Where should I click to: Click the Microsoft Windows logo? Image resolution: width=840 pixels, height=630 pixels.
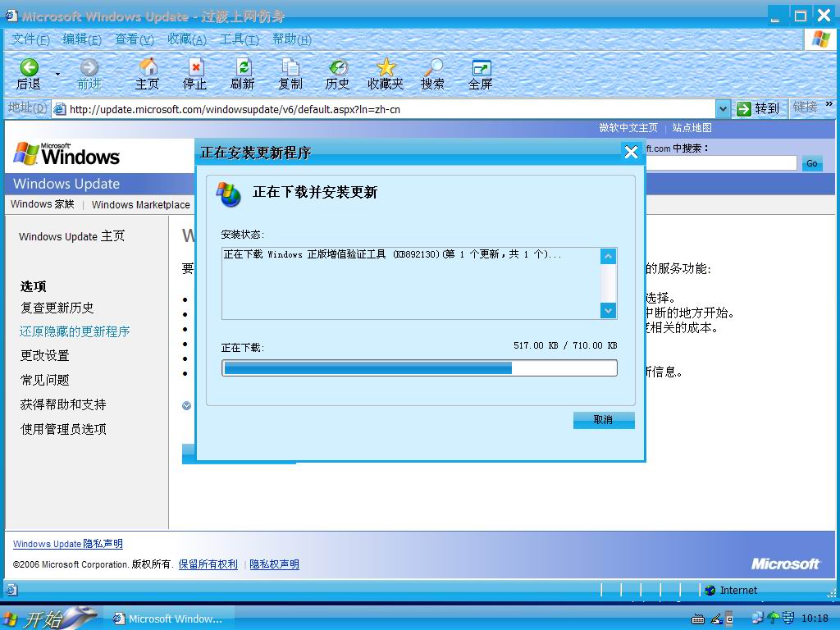66,153
